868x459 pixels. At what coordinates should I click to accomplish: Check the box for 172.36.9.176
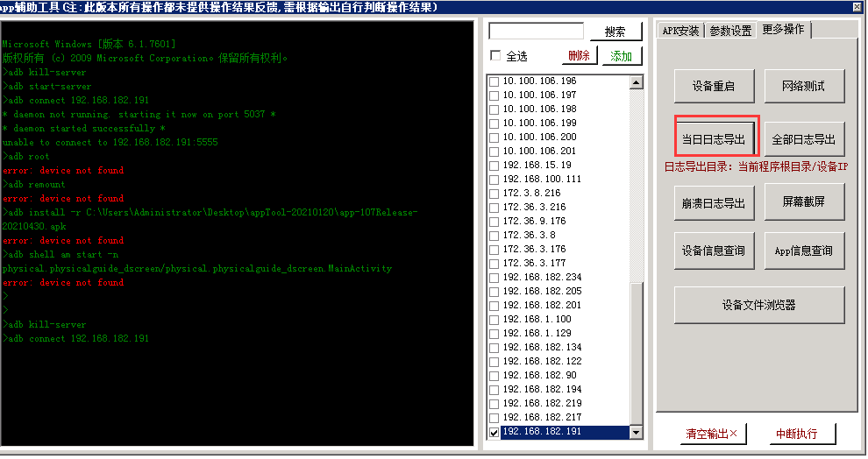494,222
